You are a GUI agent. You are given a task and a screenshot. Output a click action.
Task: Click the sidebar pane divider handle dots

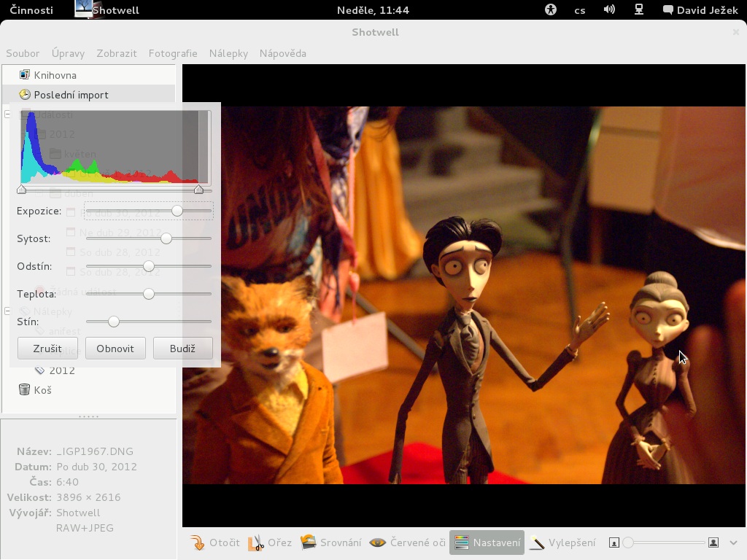pyautogui.click(x=88, y=416)
